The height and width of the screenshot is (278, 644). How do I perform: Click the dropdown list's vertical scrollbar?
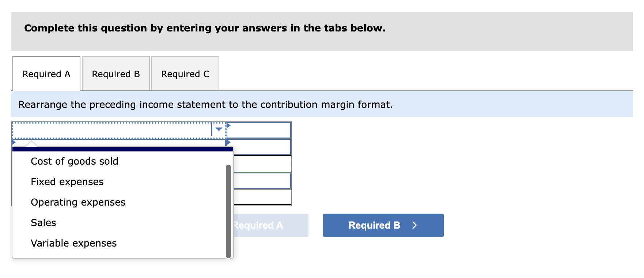228,211
